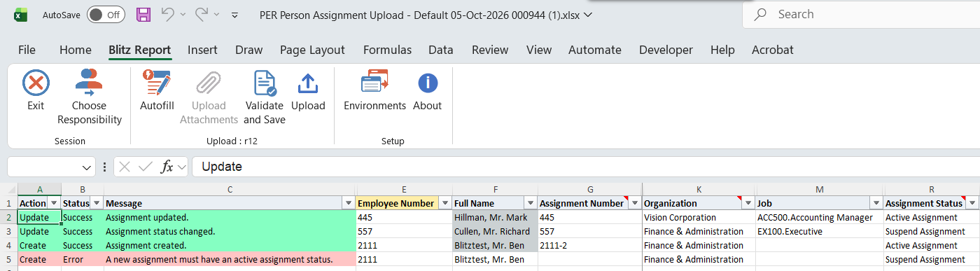Select row 5 header
Viewport: 980px width, 271px height.
pos(8,259)
